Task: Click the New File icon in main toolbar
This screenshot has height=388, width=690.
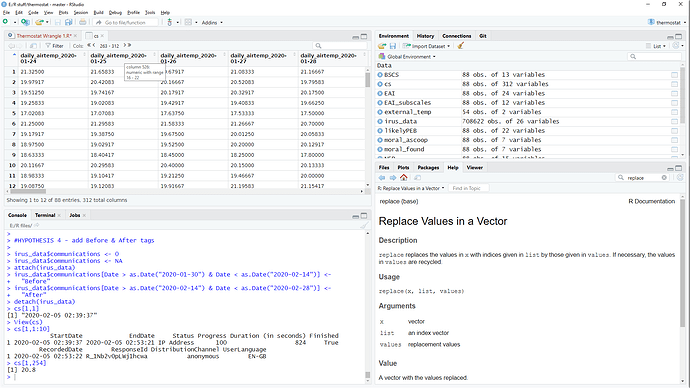Action: 6,22
